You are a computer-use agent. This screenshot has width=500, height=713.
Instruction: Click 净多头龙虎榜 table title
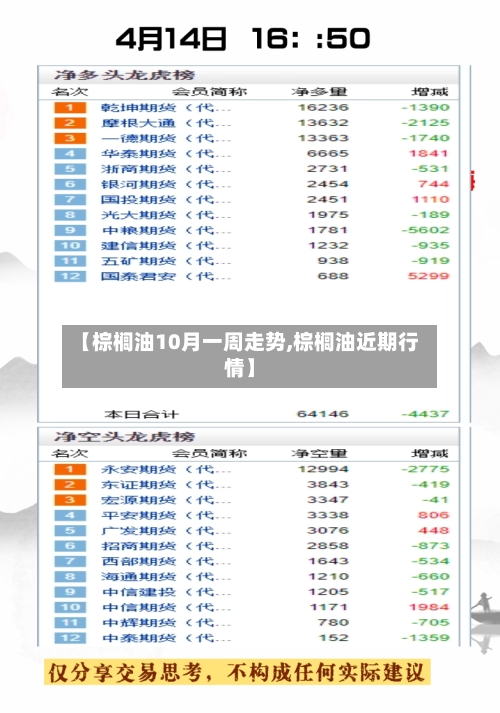coord(125,75)
